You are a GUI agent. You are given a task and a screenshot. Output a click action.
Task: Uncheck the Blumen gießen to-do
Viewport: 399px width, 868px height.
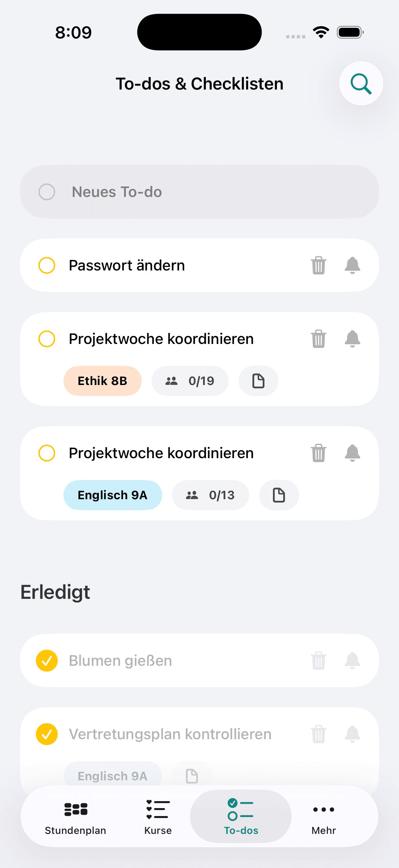tap(47, 661)
